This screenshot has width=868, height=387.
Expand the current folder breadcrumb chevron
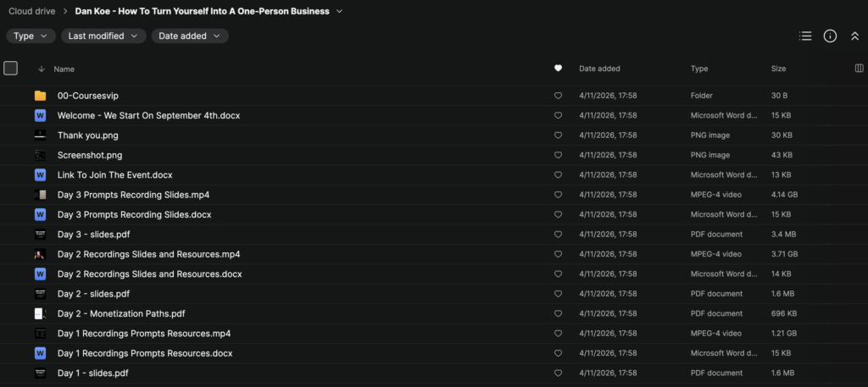340,11
